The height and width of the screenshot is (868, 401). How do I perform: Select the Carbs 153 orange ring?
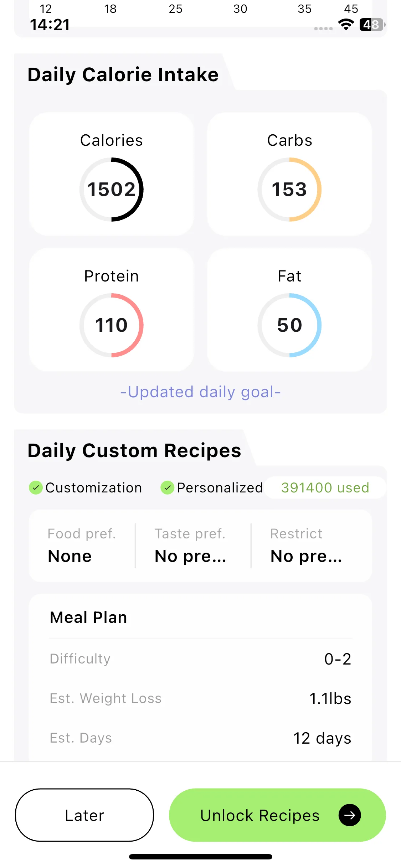289,189
